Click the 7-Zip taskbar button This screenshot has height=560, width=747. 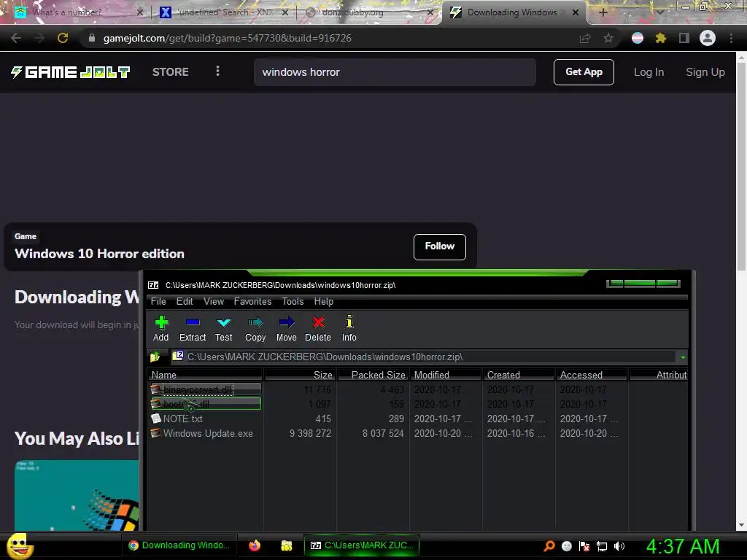click(362, 545)
